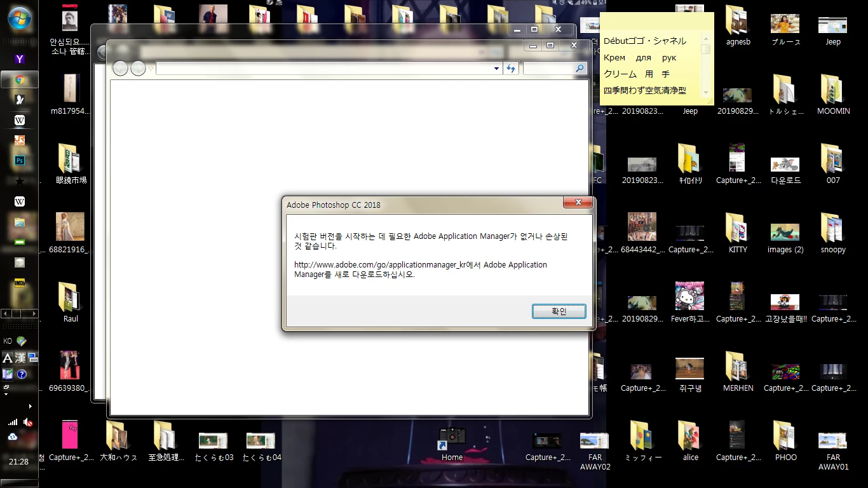868x488 pixels.
Task: Click the 확인 button in Photoshop dialog
Action: coord(559,311)
